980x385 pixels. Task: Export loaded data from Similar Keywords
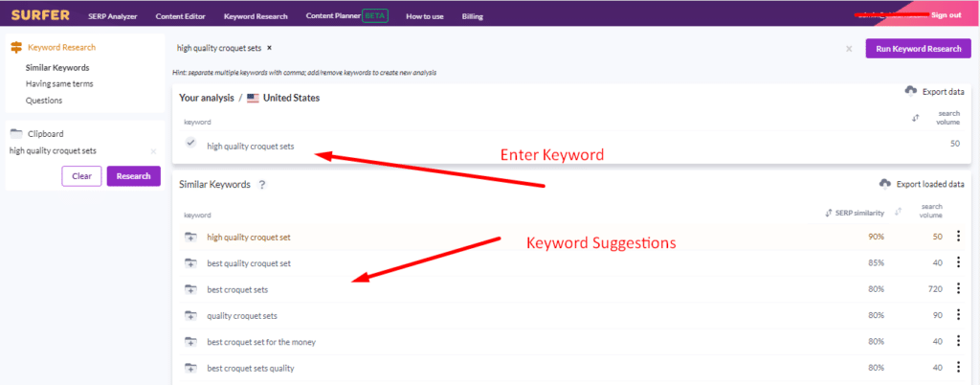(922, 185)
